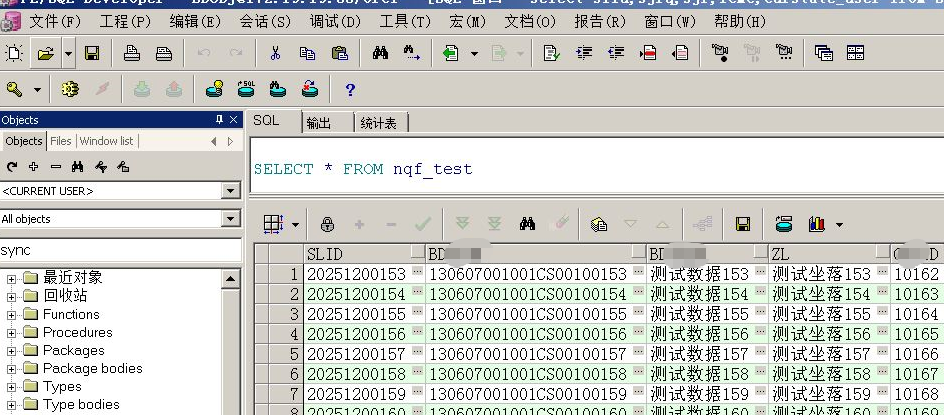Switch to the 统计表 tab
This screenshot has height=415, width=944.
point(381,123)
